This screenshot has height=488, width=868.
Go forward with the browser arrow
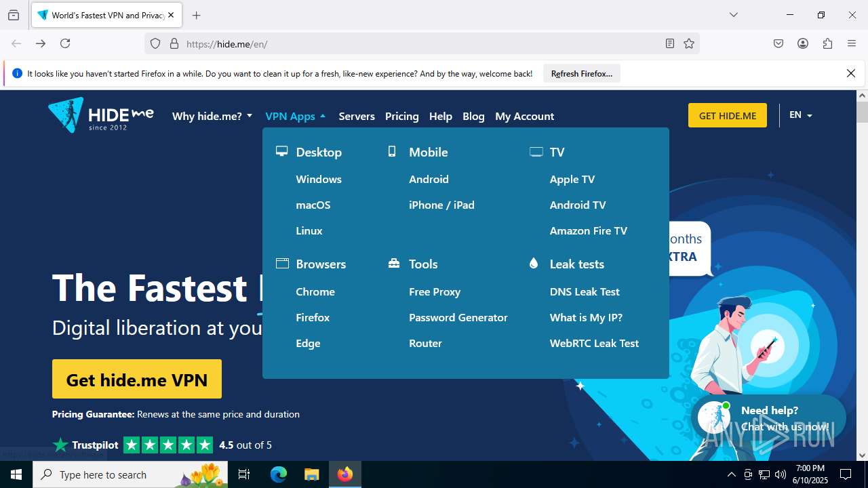[x=41, y=43]
